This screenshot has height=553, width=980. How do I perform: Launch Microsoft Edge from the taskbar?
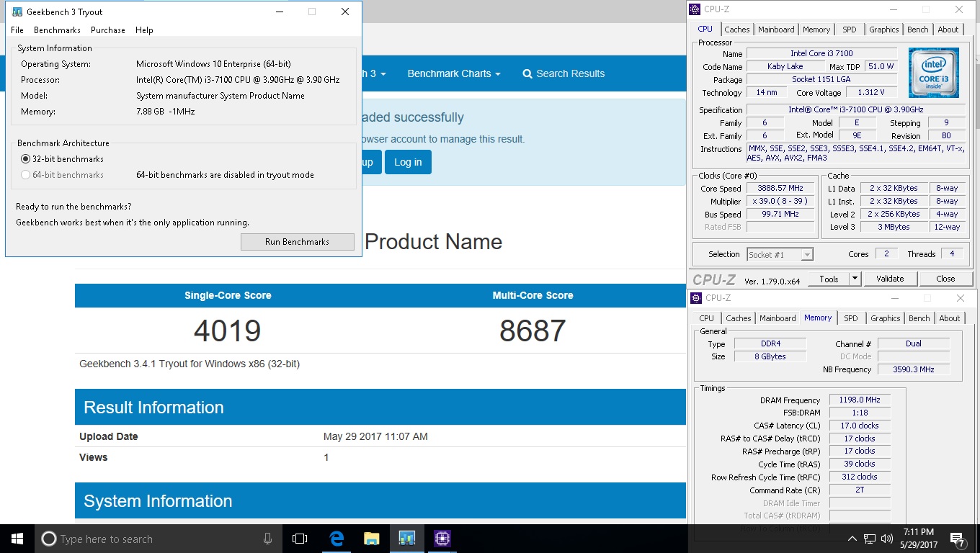tap(337, 539)
